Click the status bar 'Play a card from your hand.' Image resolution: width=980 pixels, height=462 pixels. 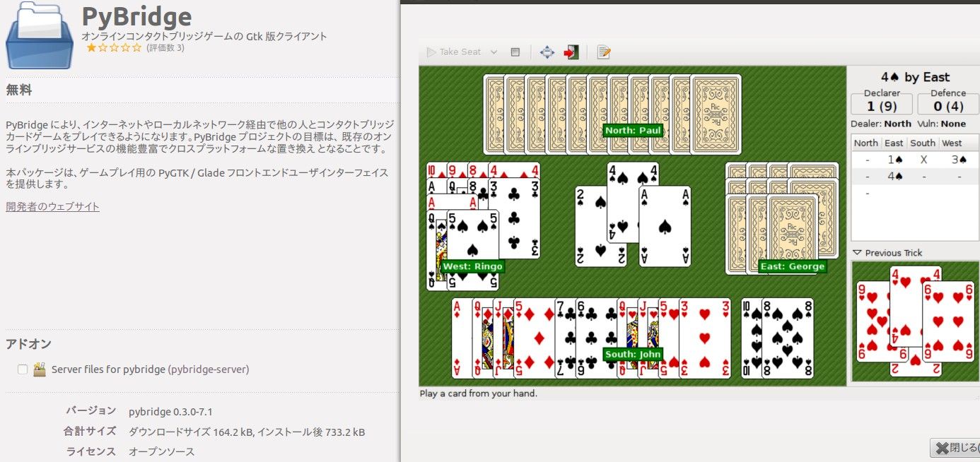[479, 393]
